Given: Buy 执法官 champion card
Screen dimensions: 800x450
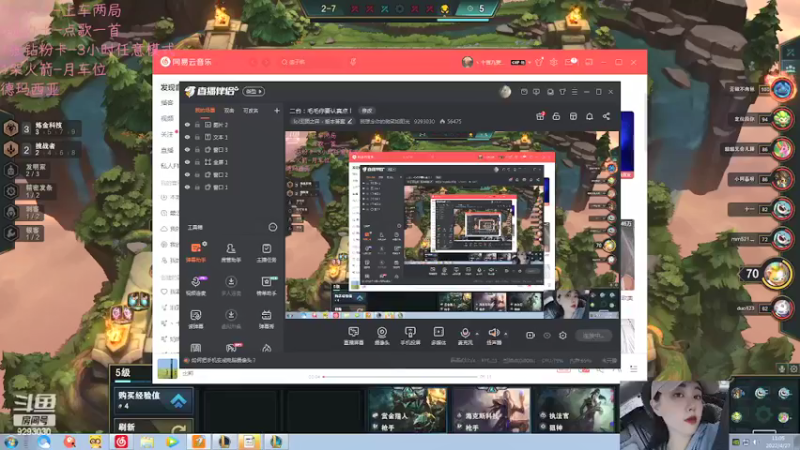Looking at the screenshot, I should pos(576,410).
